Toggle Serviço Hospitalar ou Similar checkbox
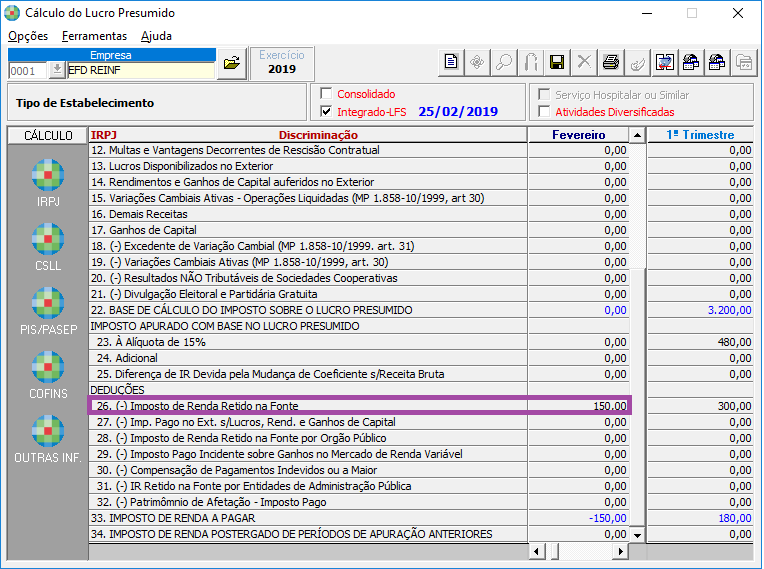This screenshot has width=764, height=569. [544, 94]
